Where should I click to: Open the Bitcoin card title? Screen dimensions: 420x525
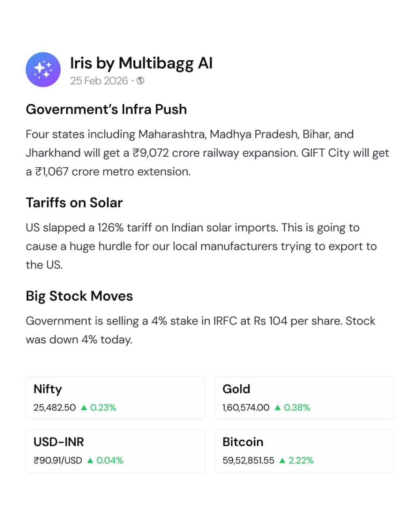pyautogui.click(x=243, y=442)
